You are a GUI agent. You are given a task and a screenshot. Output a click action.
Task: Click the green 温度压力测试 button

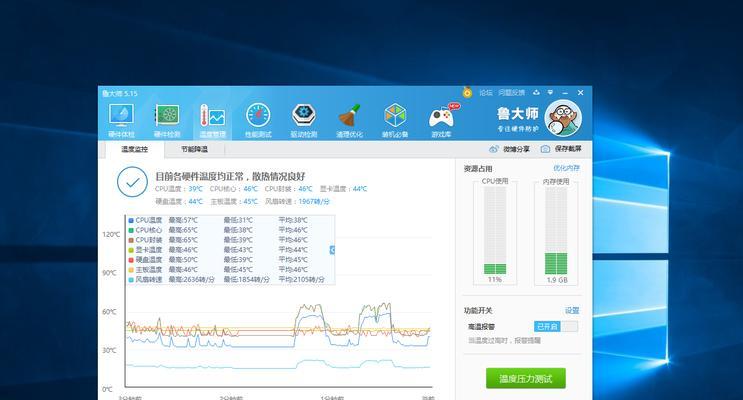click(526, 378)
